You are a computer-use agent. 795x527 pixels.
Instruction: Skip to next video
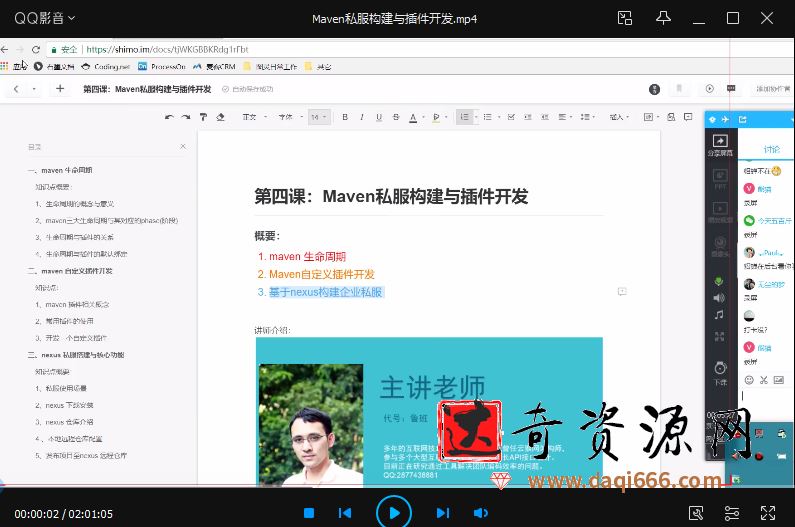tap(443, 513)
